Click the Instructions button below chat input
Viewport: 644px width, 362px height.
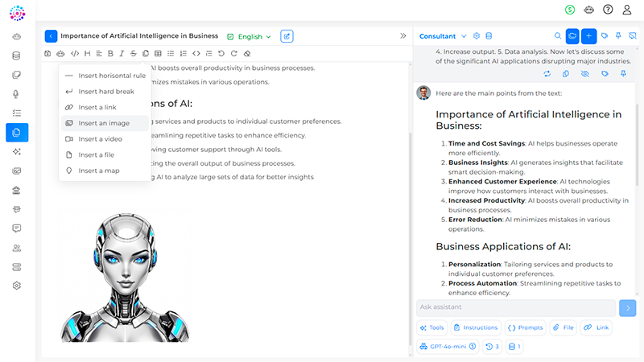pos(475,327)
